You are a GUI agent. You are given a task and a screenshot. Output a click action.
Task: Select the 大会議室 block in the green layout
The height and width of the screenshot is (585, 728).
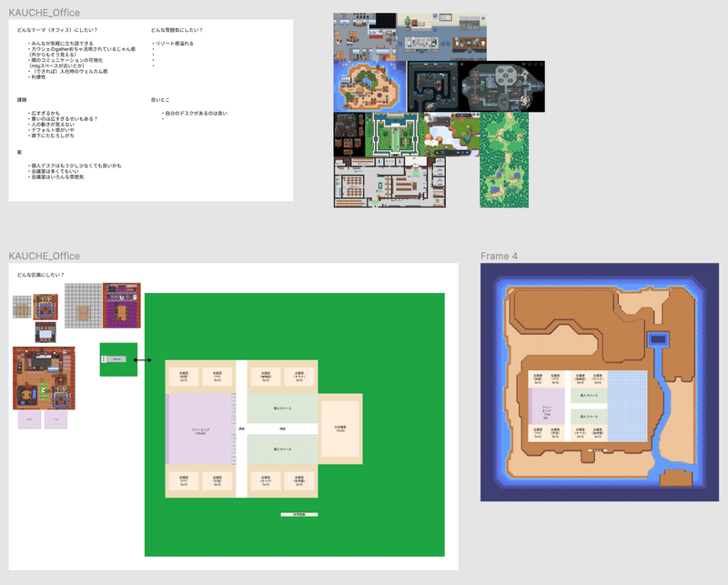click(x=340, y=429)
